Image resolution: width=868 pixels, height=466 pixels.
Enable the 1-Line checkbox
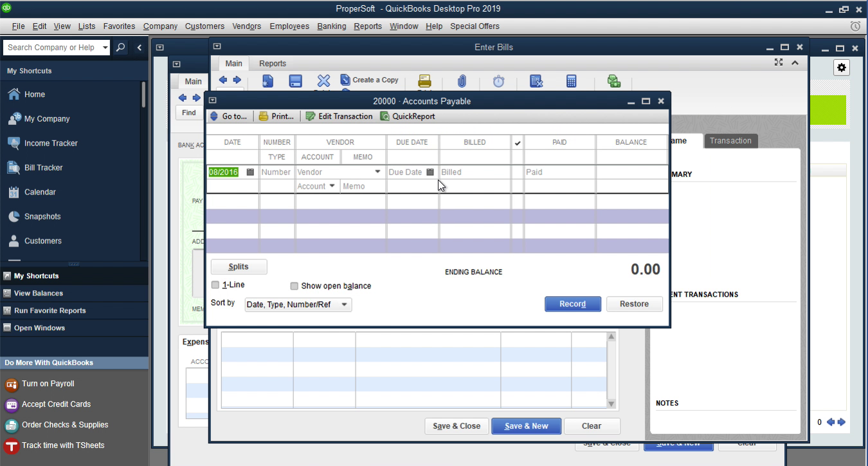(215, 285)
